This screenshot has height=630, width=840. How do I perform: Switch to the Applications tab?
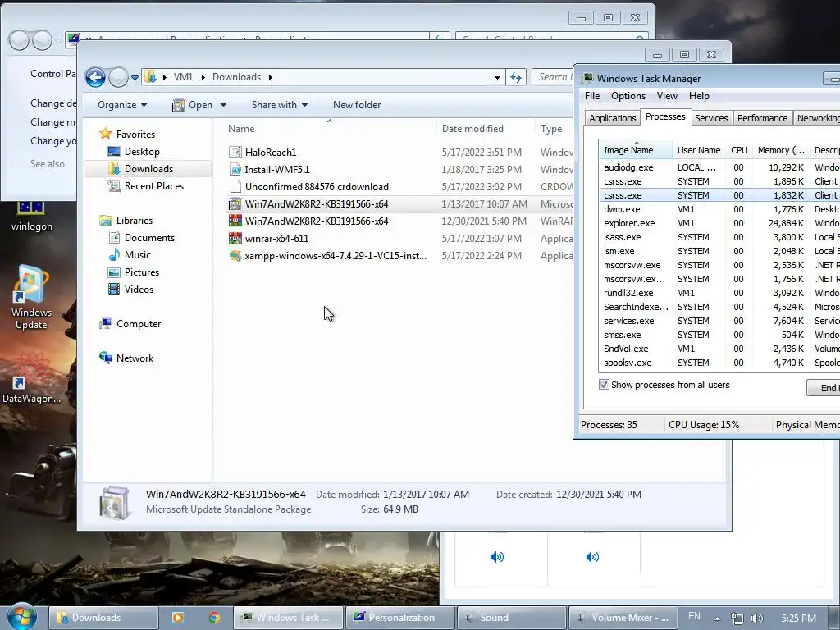(x=612, y=118)
